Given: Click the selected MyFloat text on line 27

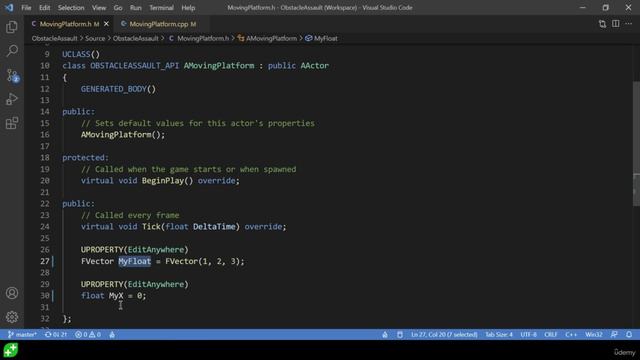Looking at the screenshot, I should (135, 261).
